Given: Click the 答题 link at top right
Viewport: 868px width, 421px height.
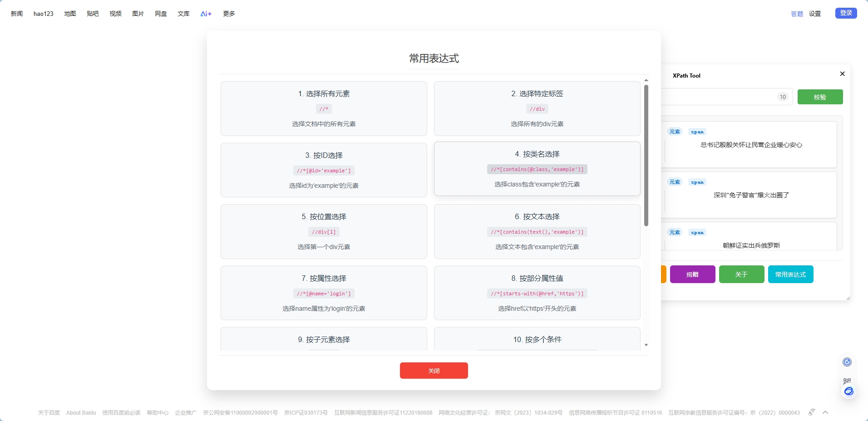Looking at the screenshot, I should click(x=797, y=14).
